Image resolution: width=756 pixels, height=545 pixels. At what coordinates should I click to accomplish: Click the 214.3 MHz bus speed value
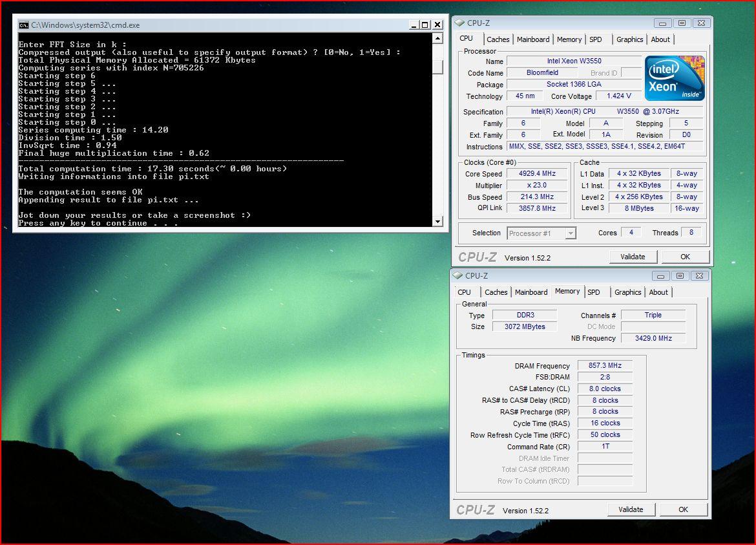coord(537,197)
